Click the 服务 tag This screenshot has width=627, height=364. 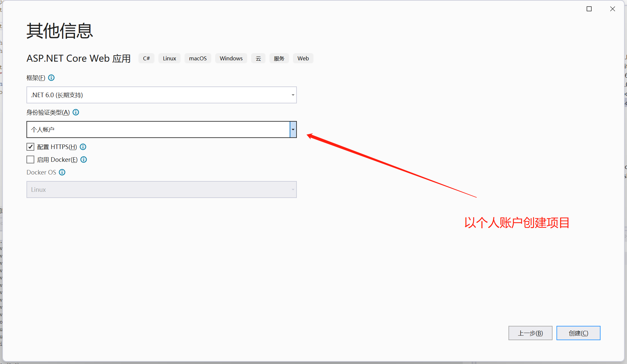coord(279,58)
